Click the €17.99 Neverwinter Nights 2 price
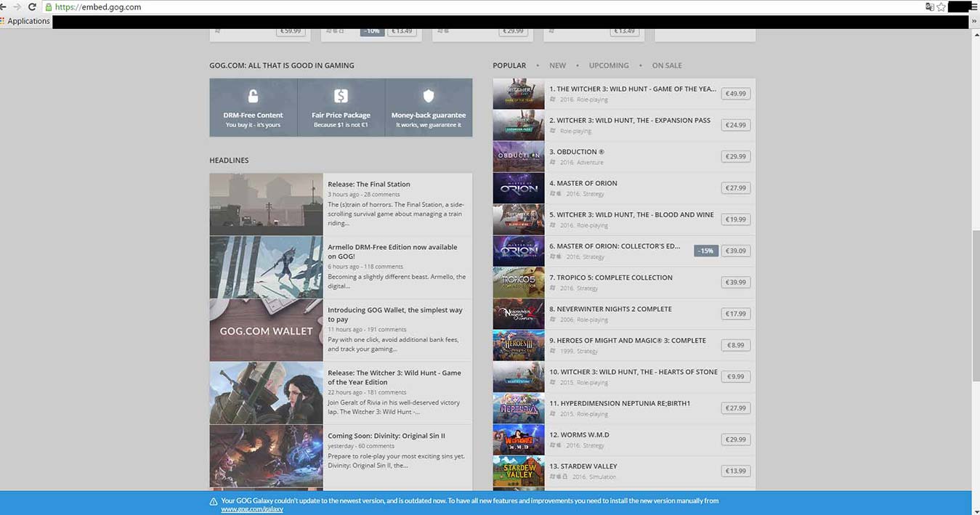Viewport: 980px width, 515px height. point(735,314)
